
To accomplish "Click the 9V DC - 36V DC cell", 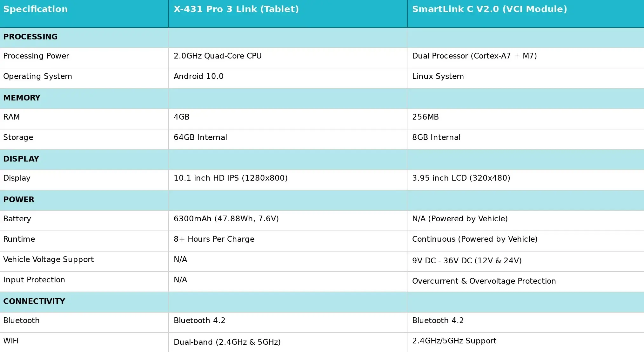I will [467, 261].
